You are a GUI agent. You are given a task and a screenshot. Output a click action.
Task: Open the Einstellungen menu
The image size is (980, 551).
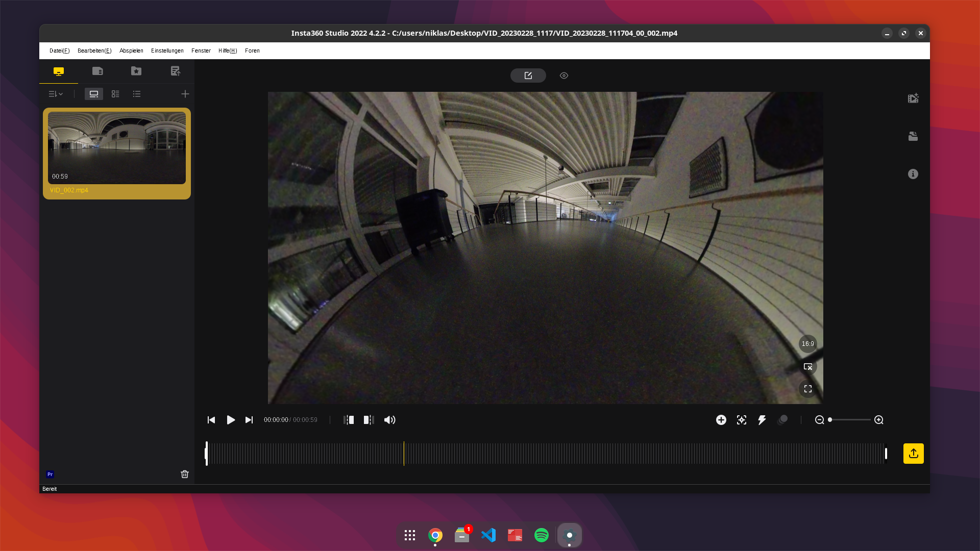[167, 51]
